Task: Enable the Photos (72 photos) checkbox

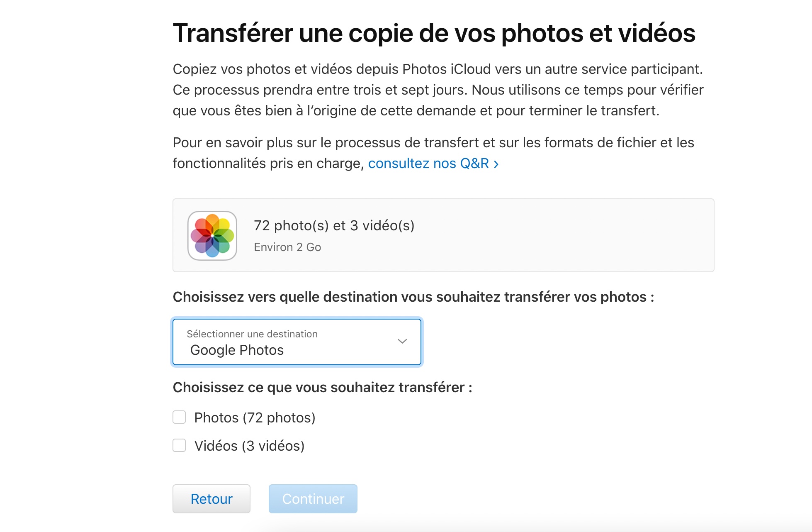Action: coord(179,417)
